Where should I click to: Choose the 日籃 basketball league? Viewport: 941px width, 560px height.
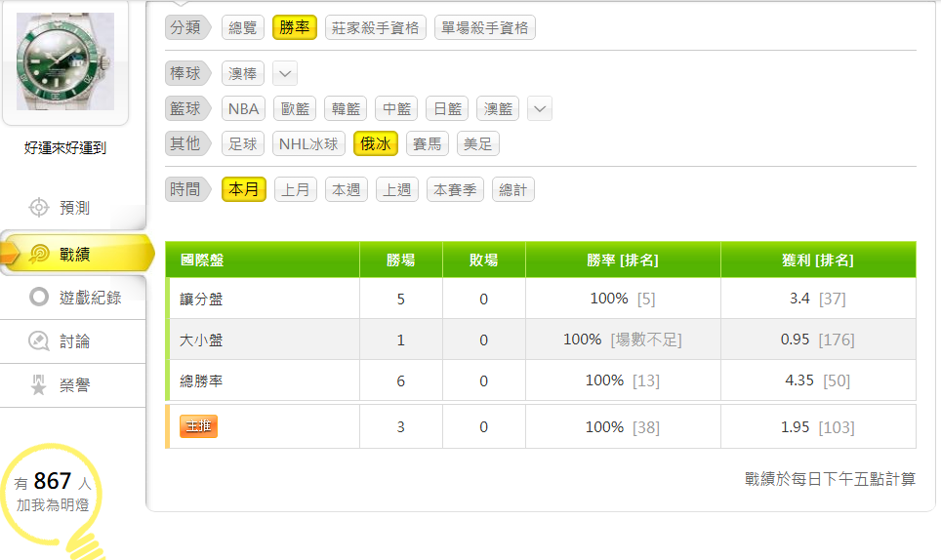click(x=447, y=109)
